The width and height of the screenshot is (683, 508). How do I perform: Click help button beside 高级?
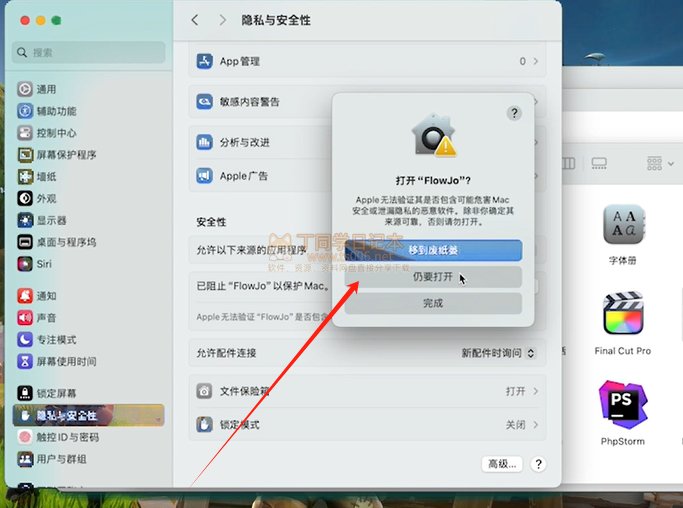[539, 464]
